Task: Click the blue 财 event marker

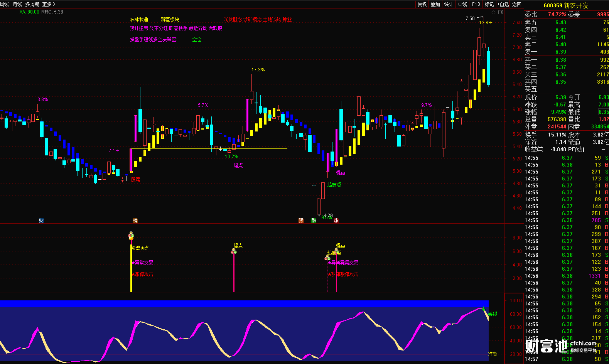Action: (x=41, y=221)
